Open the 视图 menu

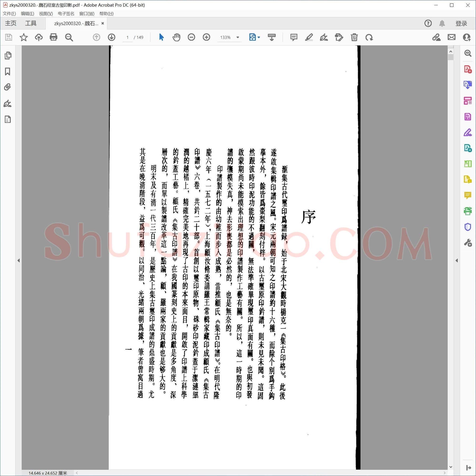click(x=46, y=14)
